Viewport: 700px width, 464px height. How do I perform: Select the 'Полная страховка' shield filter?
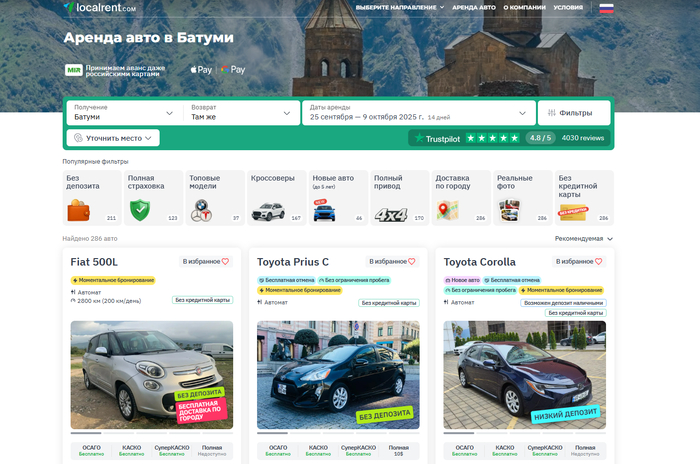tap(153, 197)
